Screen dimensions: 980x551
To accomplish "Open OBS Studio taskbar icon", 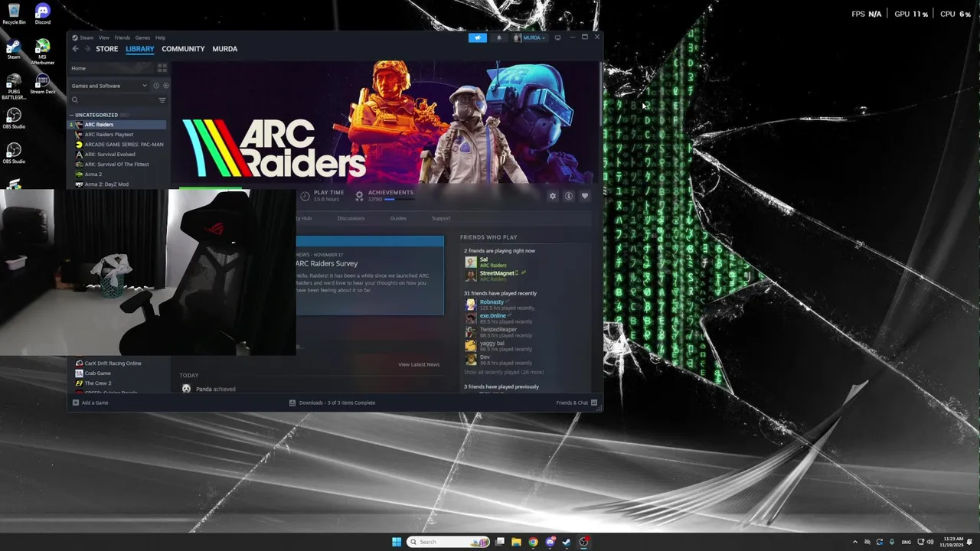I will click(x=584, y=542).
